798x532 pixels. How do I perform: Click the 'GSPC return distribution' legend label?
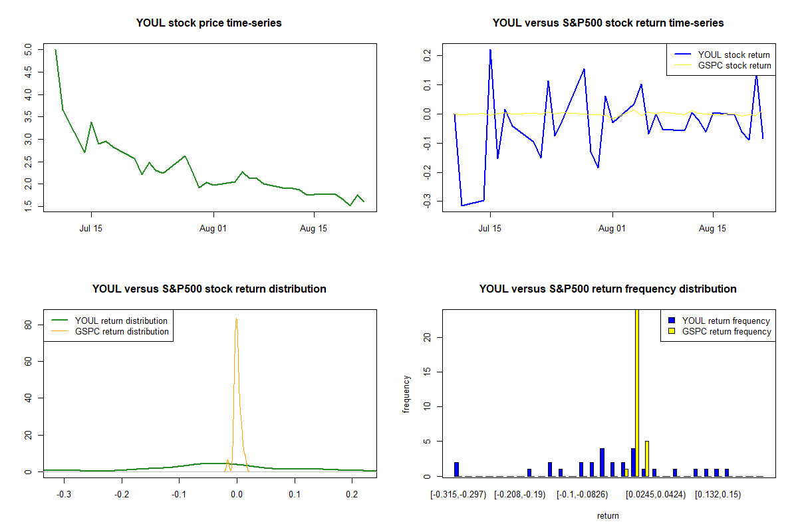121,331
